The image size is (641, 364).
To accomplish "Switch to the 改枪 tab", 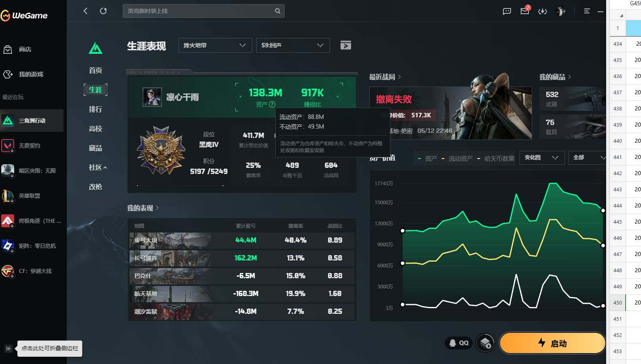I will coord(96,187).
